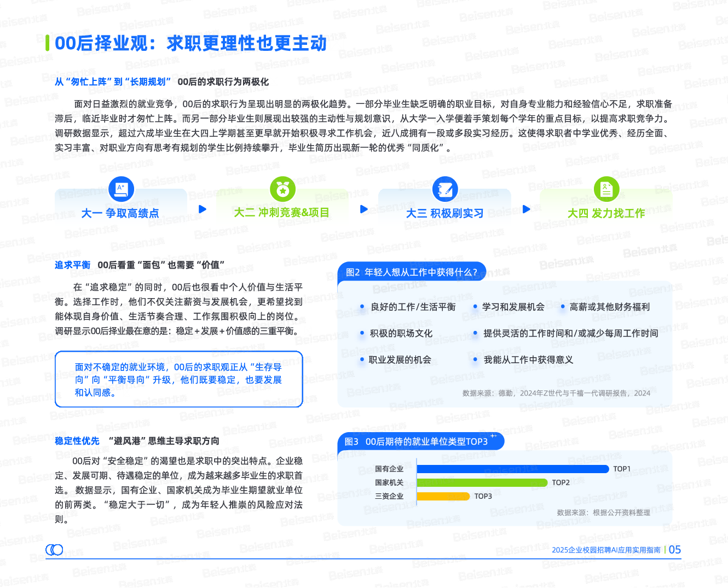
Task: Click the 稳定性优先 subheading
Action: (x=77, y=441)
